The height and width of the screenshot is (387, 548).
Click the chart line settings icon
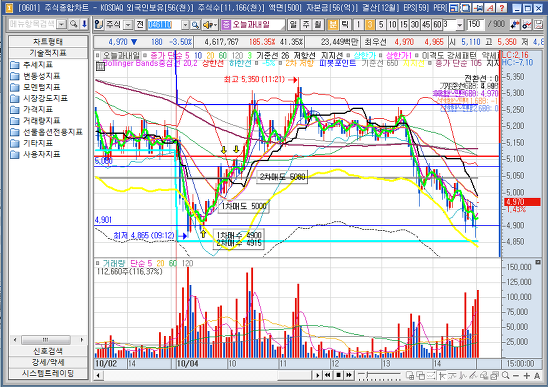(527, 24)
